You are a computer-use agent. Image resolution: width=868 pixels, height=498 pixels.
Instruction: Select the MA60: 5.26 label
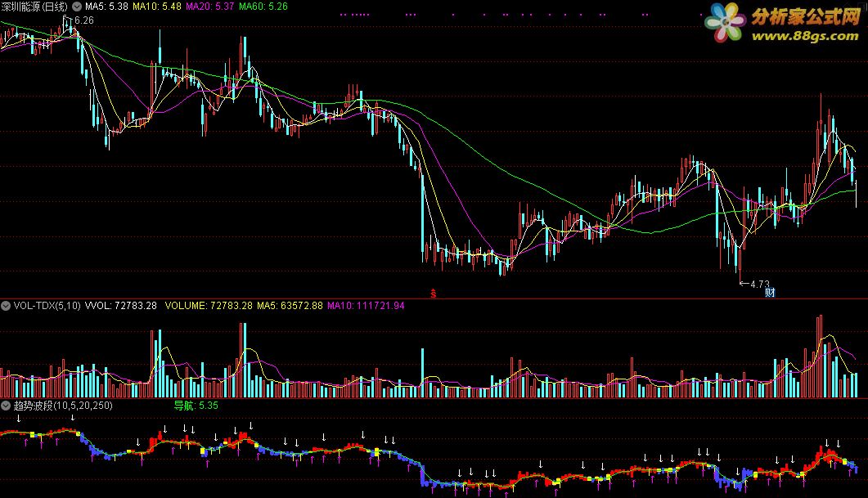tap(263, 7)
